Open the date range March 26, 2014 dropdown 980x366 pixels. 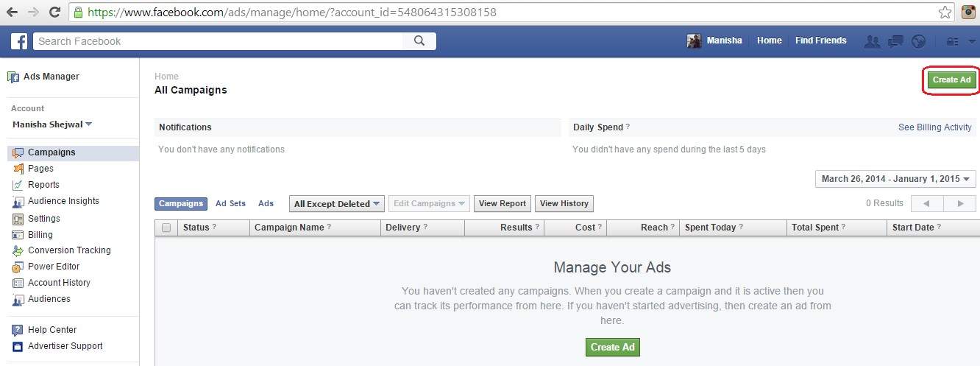(x=895, y=179)
